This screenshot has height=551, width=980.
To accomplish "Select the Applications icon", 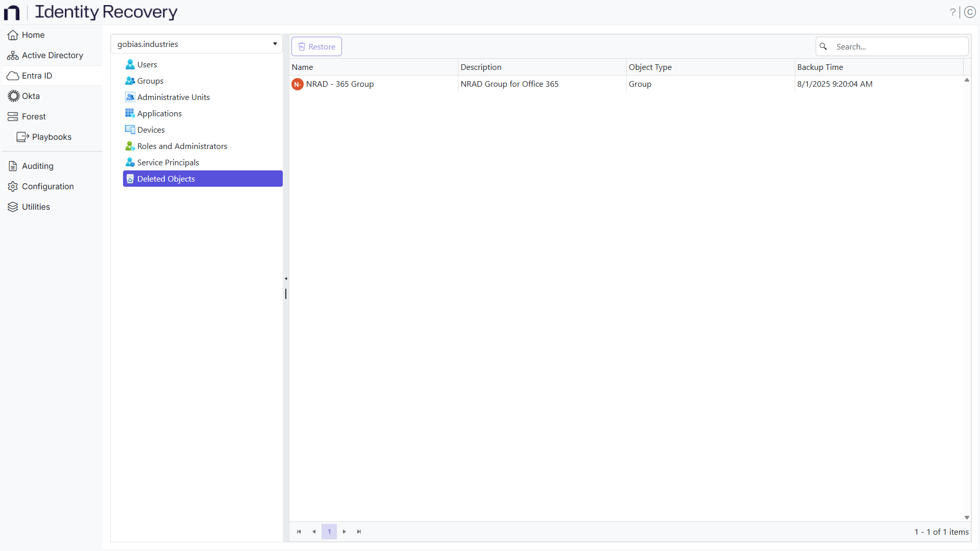I will (x=130, y=113).
